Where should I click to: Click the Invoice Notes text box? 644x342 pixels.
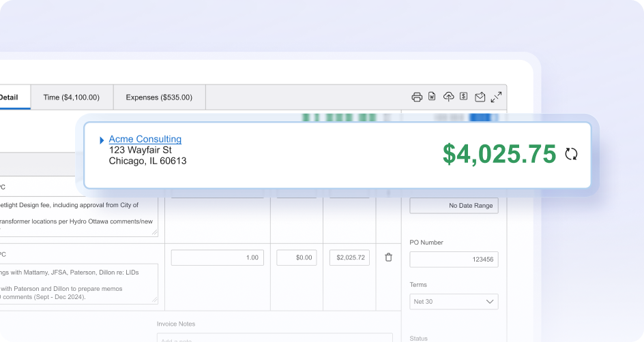(x=275, y=337)
